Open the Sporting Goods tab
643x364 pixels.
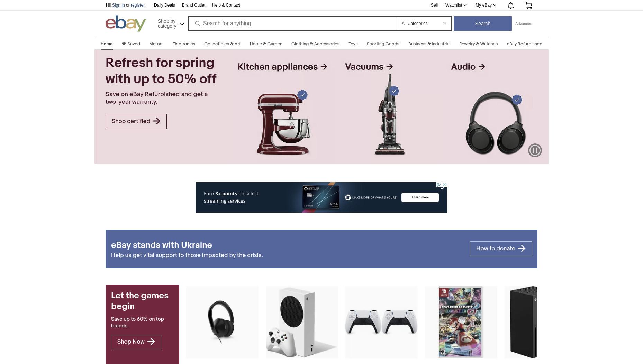383,44
